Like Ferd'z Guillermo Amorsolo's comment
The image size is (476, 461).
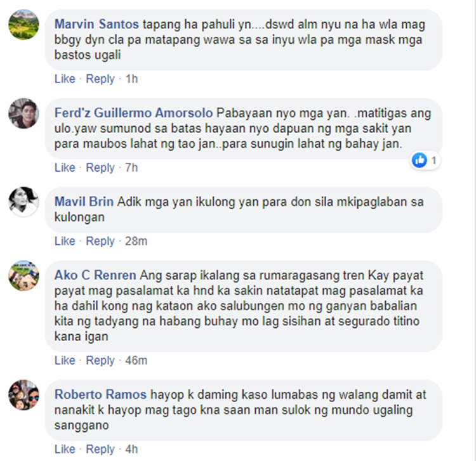coord(65,167)
